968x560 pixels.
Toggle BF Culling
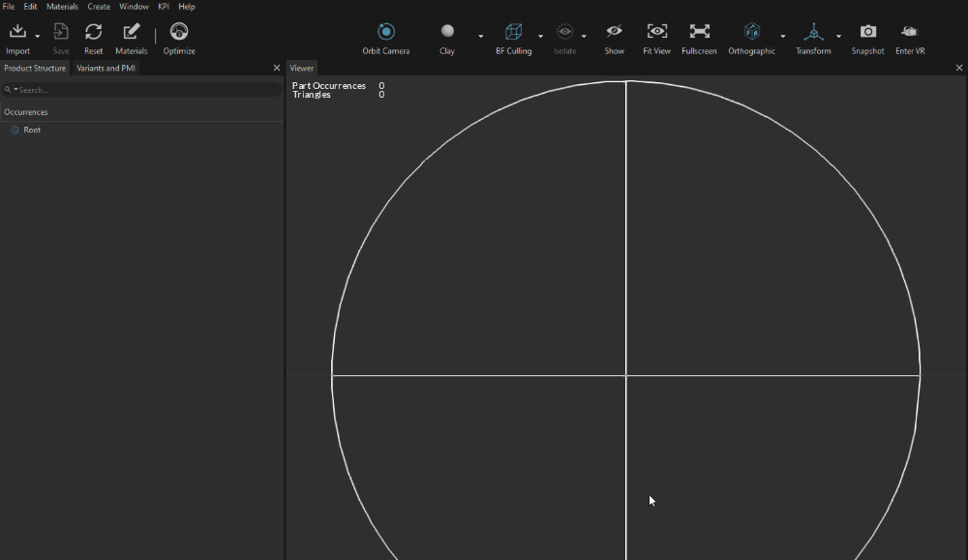(514, 32)
